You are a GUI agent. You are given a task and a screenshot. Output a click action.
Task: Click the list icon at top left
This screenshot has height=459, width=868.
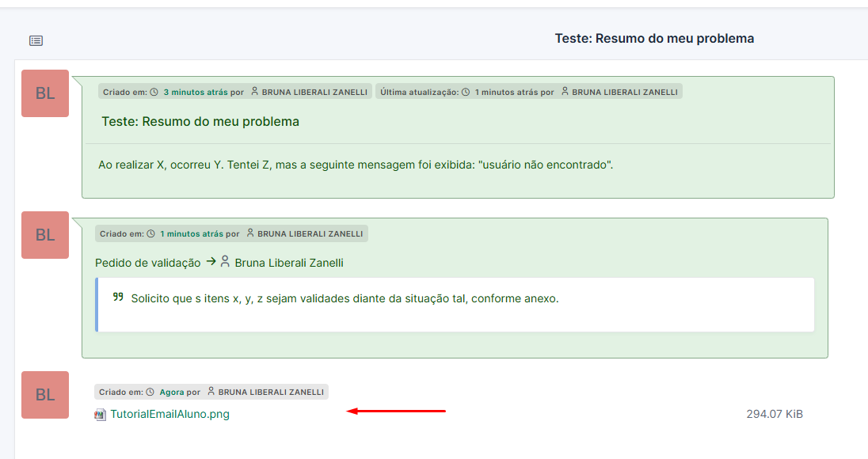coord(36,40)
